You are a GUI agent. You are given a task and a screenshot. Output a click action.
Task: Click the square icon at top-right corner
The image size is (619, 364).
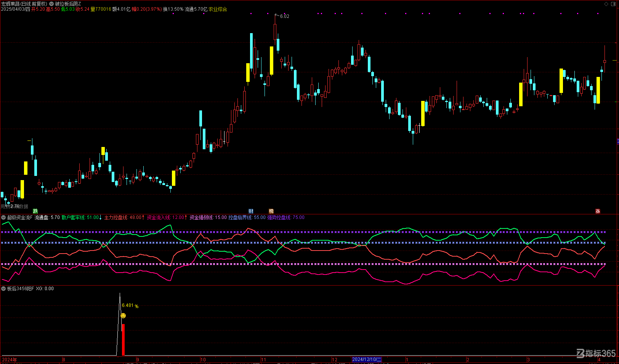point(614,4)
